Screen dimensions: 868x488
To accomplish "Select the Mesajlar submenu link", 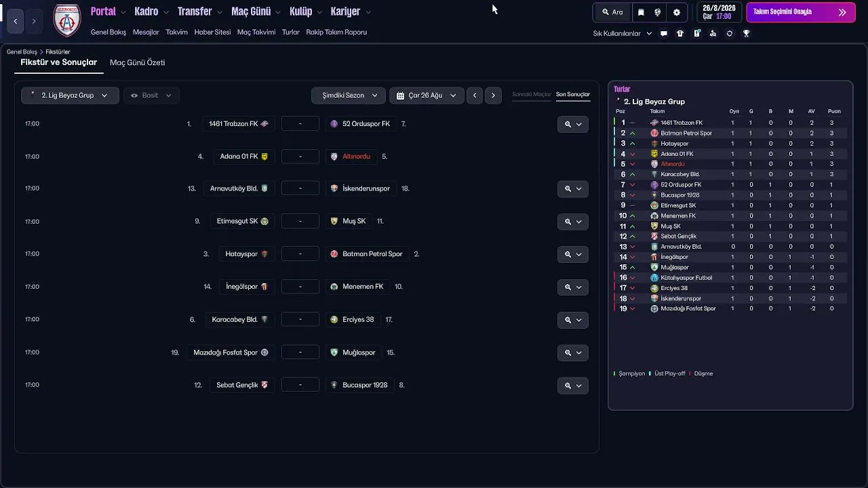I will coord(146,32).
